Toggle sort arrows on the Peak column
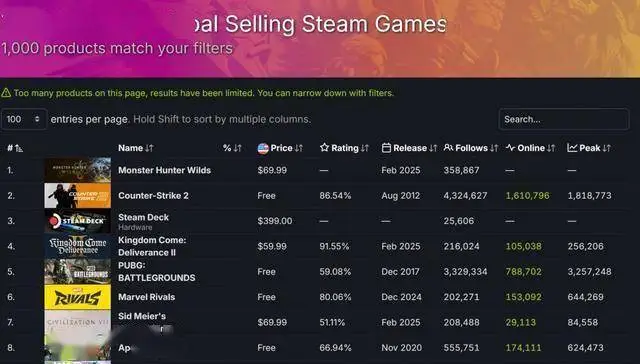Screen dimensions: 640x364 [x=607, y=148]
